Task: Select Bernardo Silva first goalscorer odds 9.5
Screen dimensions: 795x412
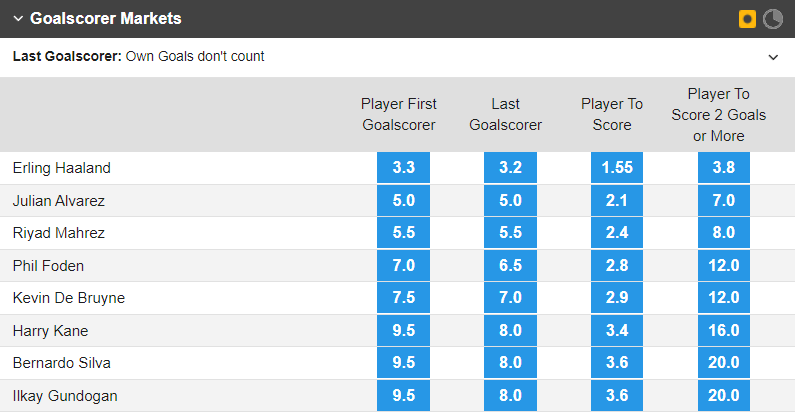Action: pos(403,363)
